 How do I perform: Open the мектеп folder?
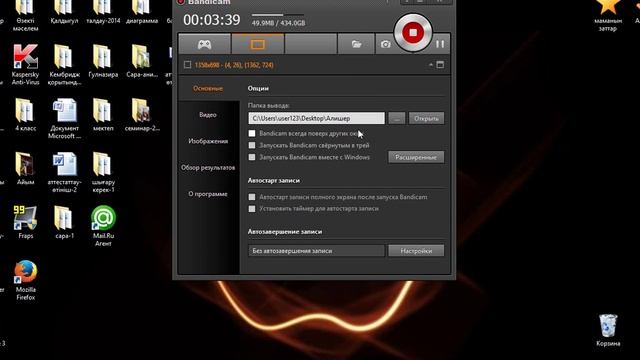point(103,115)
